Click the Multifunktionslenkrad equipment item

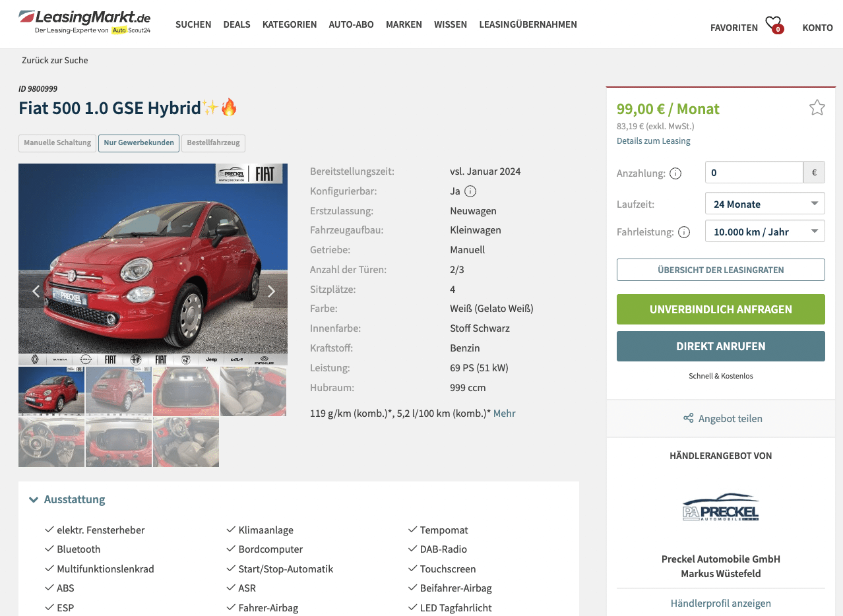[106, 569]
